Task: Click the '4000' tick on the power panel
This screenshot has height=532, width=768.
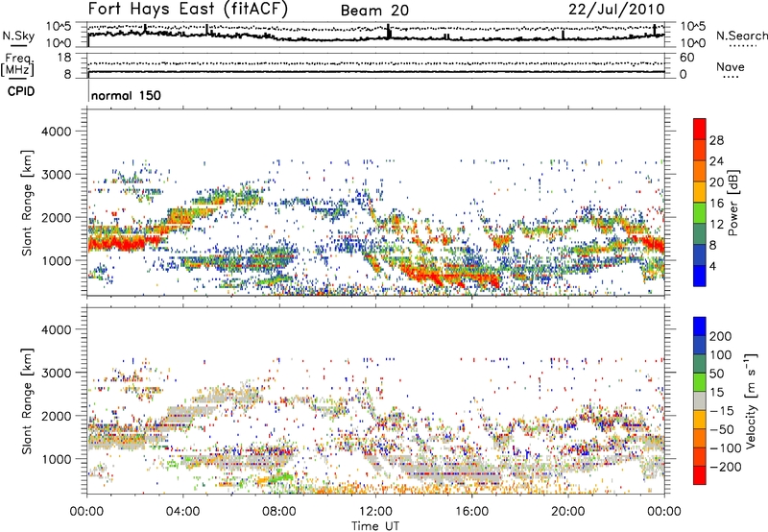Action: [56, 132]
